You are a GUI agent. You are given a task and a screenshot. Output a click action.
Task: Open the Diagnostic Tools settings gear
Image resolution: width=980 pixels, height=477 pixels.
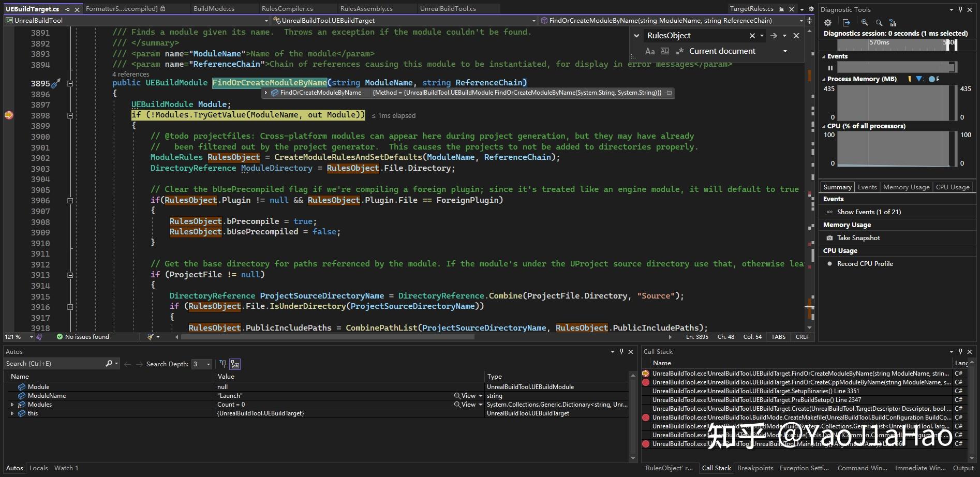(x=827, y=23)
